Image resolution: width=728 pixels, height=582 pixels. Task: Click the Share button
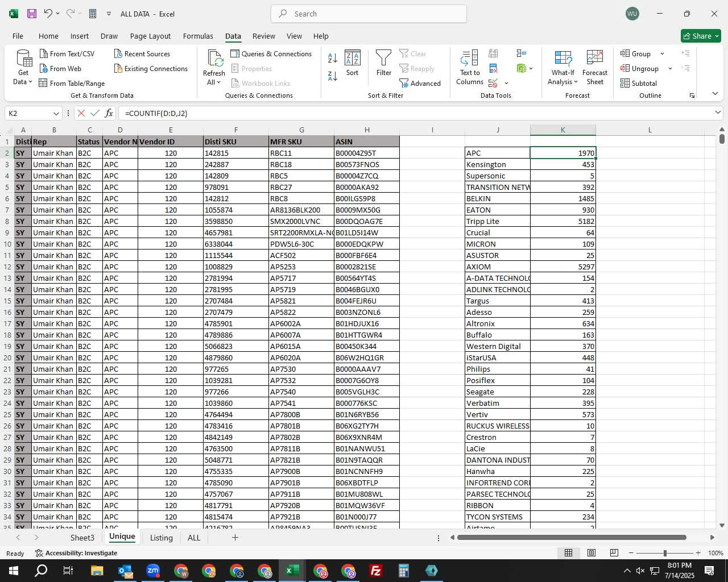point(701,36)
